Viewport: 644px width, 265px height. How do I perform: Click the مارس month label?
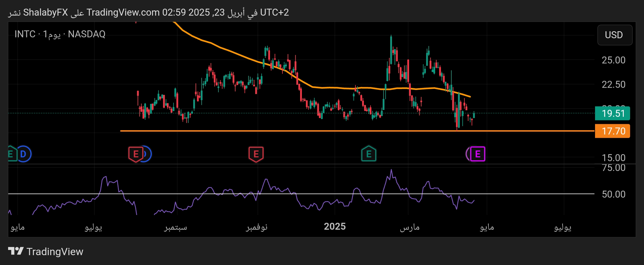(x=410, y=227)
